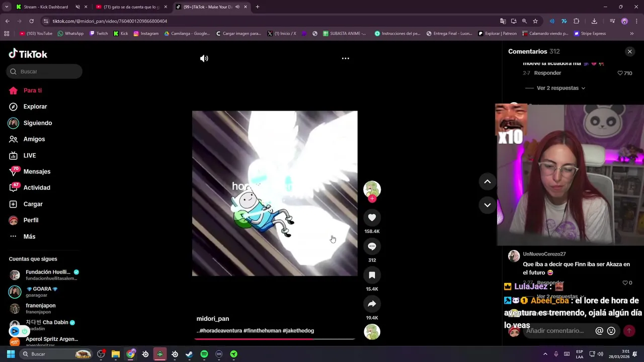Unmute the Kick Dashboard tab speaker icon
The width and height of the screenshot is (644, 362).
[77, 7]
